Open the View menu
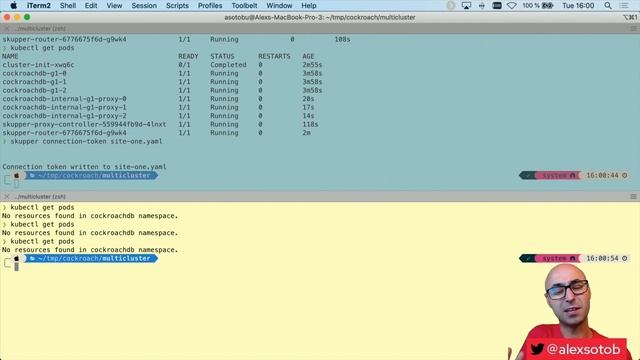This screenshot has width=640, height=360. 114,6
